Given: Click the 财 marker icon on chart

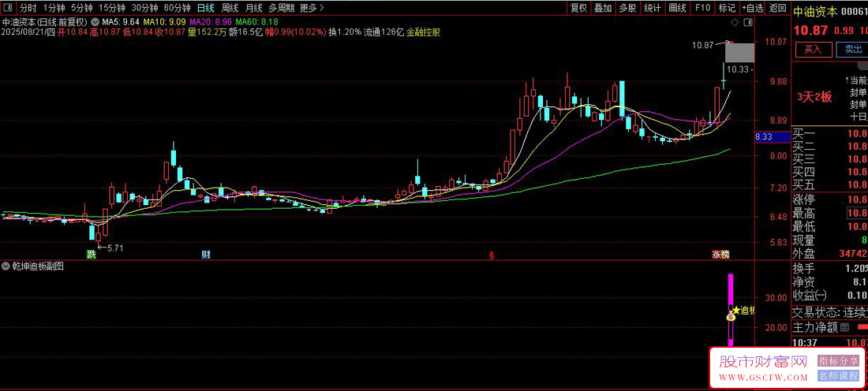Looking at the screenshot, I should tap(205, 255).
